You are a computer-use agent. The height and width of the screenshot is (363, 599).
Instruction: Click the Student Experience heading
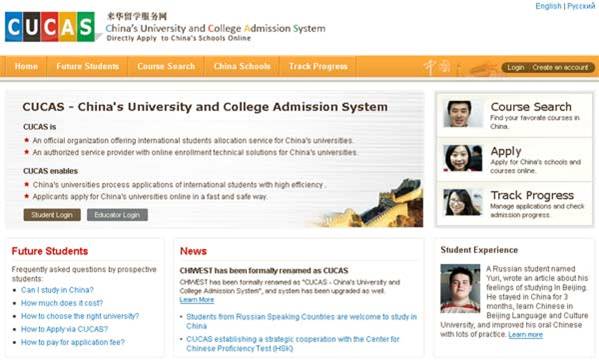click(x=479, y=250)
